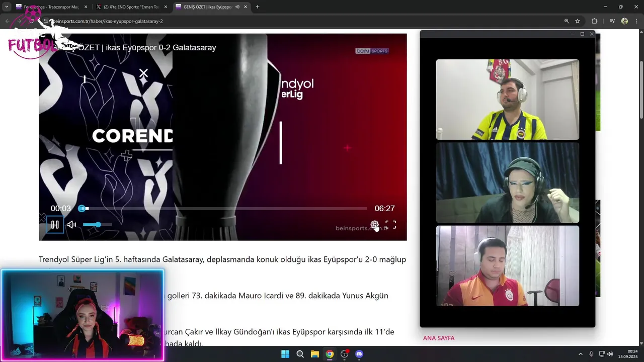The image size is (644, 362).
Task: Open the Windows Start menu
Action: pos(285,354)
